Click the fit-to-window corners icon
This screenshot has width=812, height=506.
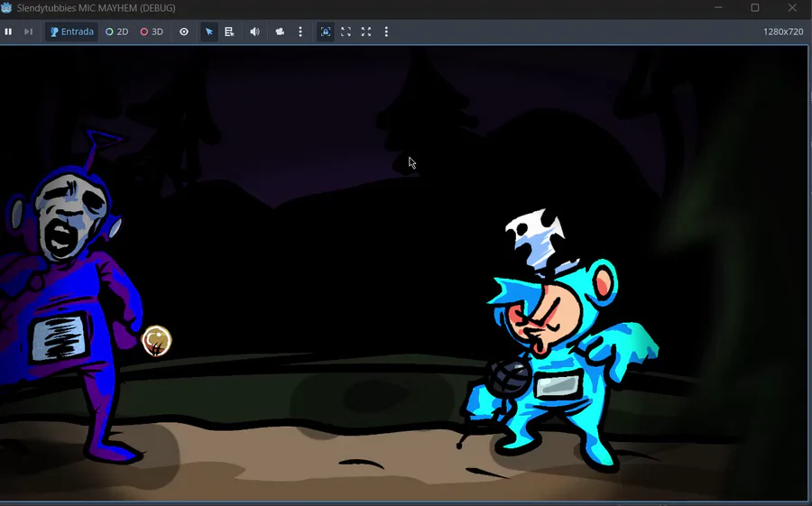[346, 32]
